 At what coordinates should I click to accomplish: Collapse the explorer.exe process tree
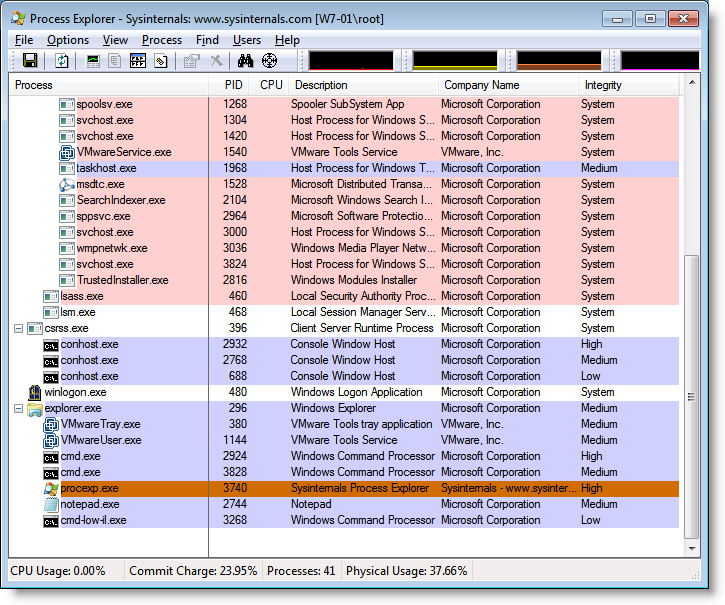point(19,408)
